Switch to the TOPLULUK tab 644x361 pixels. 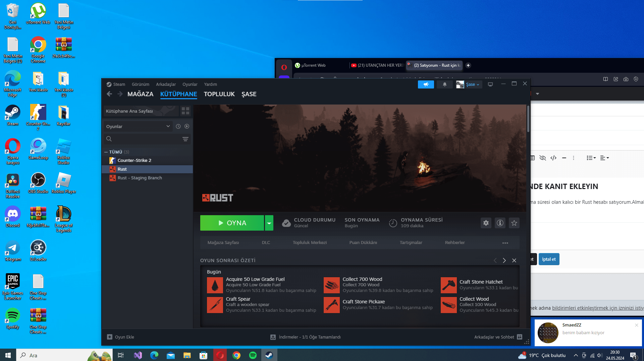[x=219, y=94]
